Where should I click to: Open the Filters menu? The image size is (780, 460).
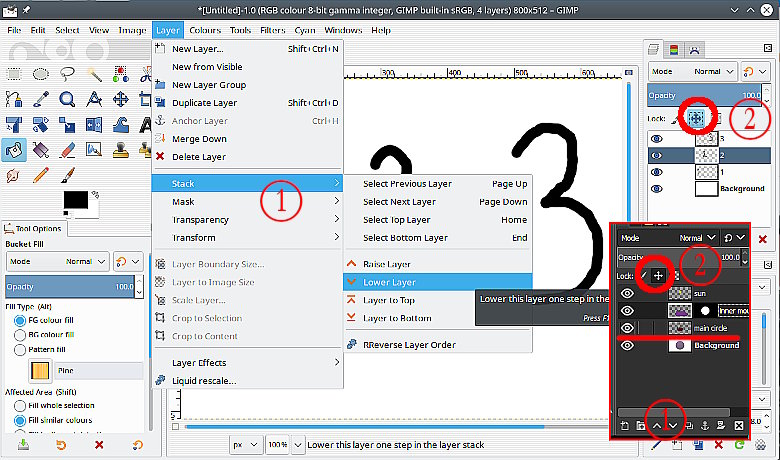click(x=273, y=30)
